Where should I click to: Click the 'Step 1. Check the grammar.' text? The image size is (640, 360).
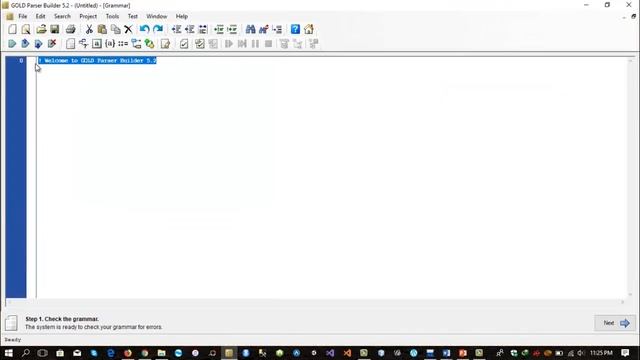coord(62,319)
